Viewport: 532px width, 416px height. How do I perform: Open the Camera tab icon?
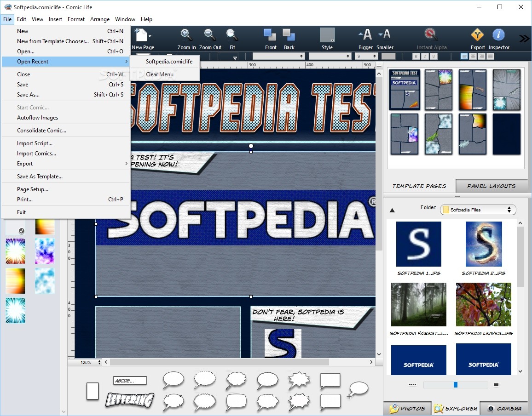pos(491,409)
